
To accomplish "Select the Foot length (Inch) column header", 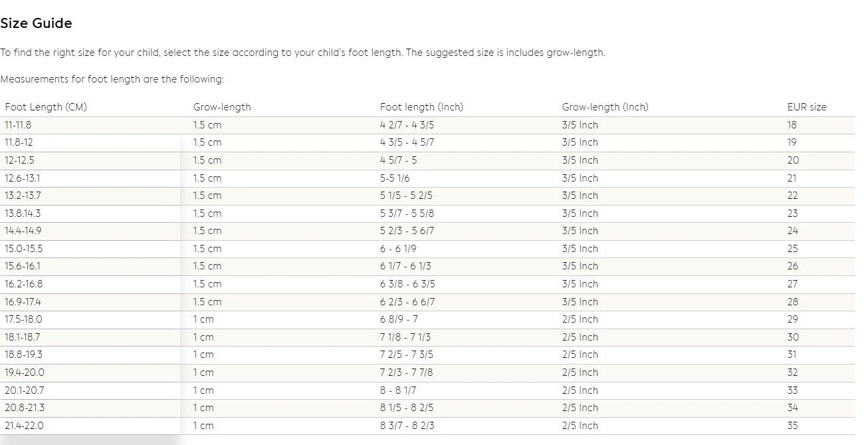I will [x=421, y=107].
